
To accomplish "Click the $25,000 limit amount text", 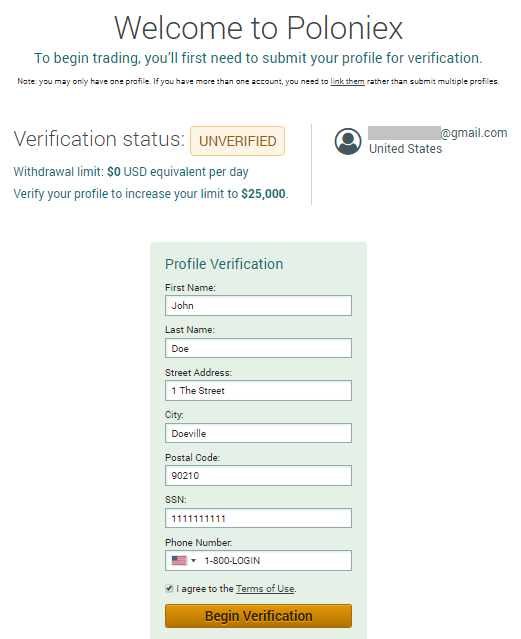I will [x=263, y=194].
